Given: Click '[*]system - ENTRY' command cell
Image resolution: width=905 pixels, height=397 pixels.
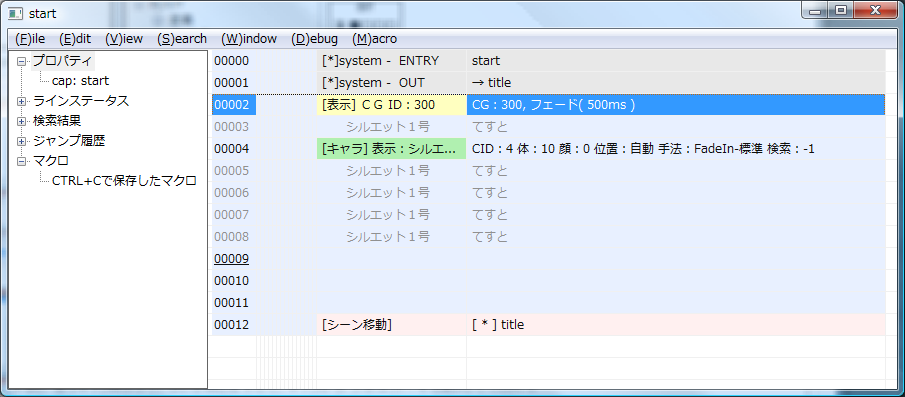Looking at the screenshot, I should (x=391, y=61).
